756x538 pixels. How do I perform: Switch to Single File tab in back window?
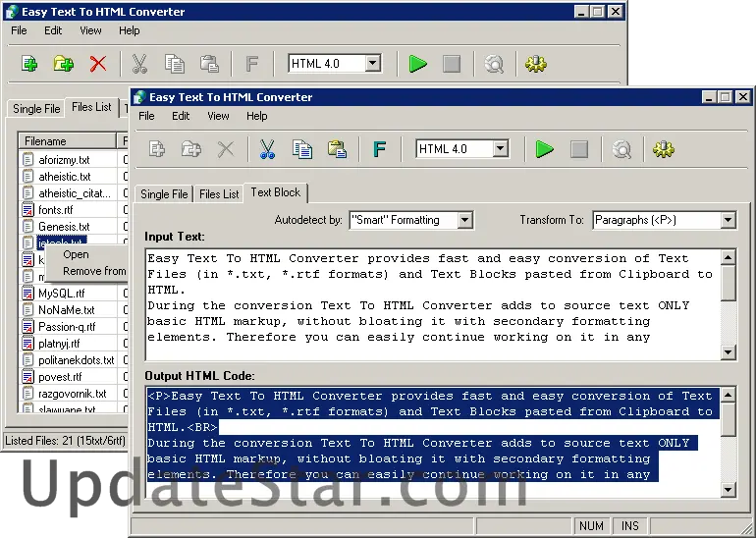click(x=36, y=108)
